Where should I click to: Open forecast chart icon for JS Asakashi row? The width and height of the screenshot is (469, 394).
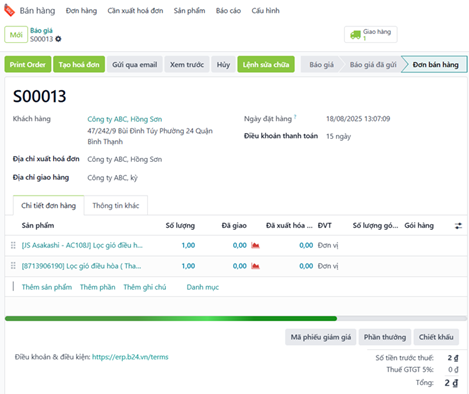click(x=255, y=245)
